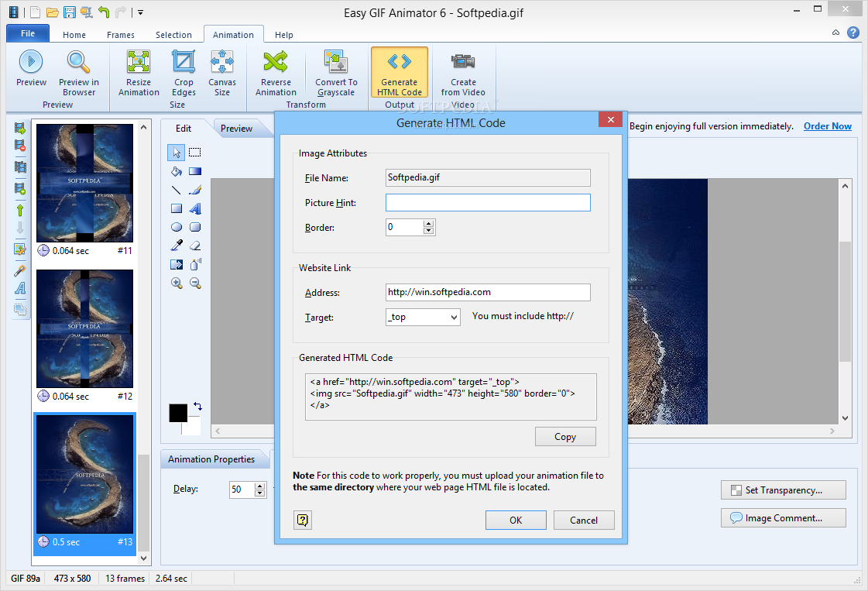The width and height of the screenshot is (868, 591).
Task: Choose the spray can tool
Action: coord(195,264)
